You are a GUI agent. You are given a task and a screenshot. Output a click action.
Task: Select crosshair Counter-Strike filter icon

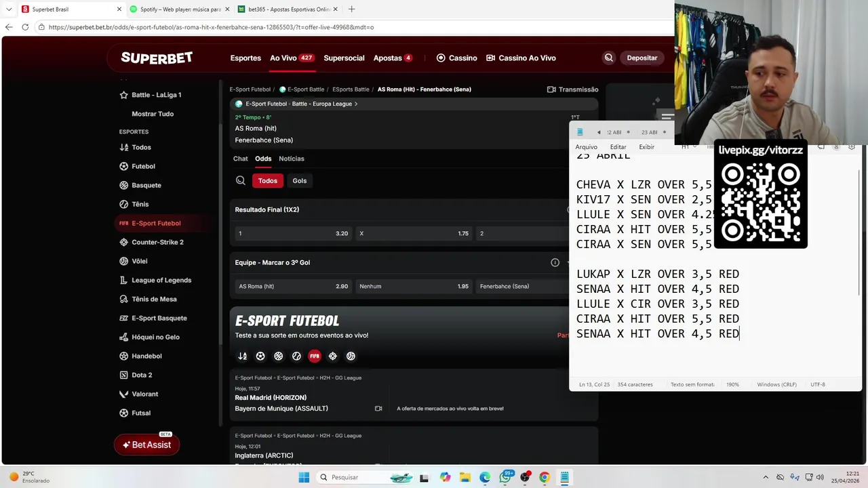(x=332, y=356)
